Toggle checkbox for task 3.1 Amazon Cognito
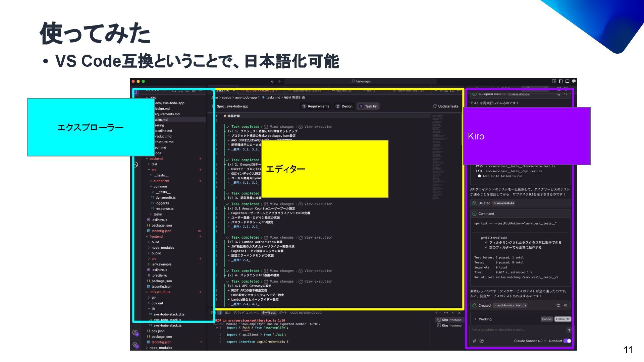Viewport: 644px width, 362px height. pyautogui.click(x=230, y=208)
